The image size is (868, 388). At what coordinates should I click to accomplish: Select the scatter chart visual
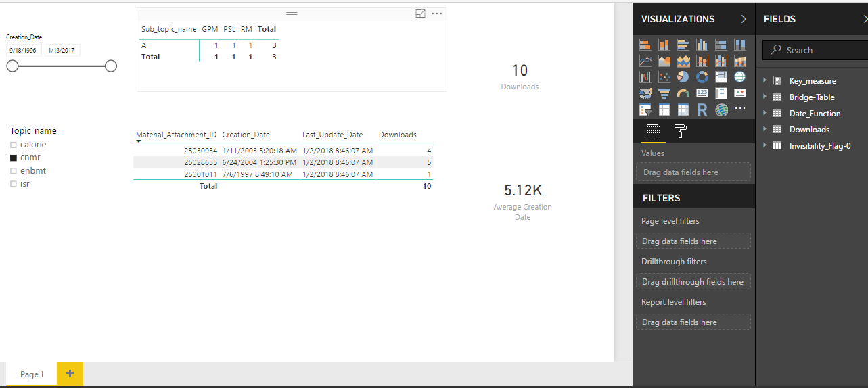pyautogui.click(x=664, y=77)
